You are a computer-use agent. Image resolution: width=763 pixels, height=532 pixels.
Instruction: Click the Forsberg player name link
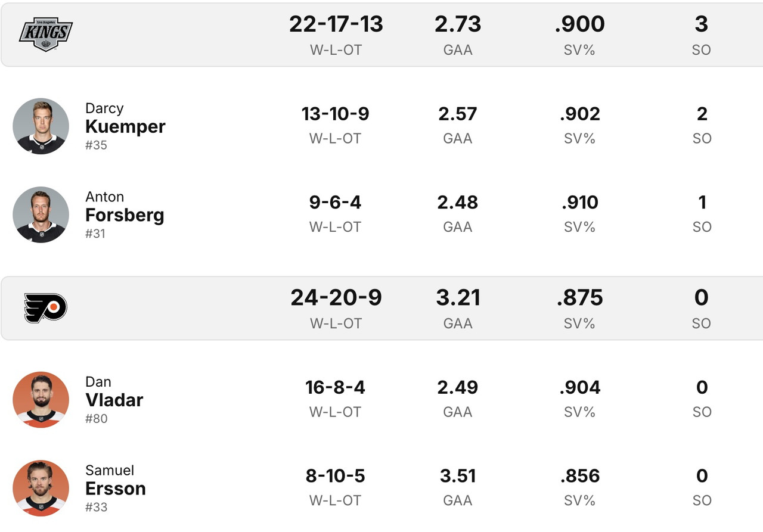pyautogui.click(x=125, y=214)
